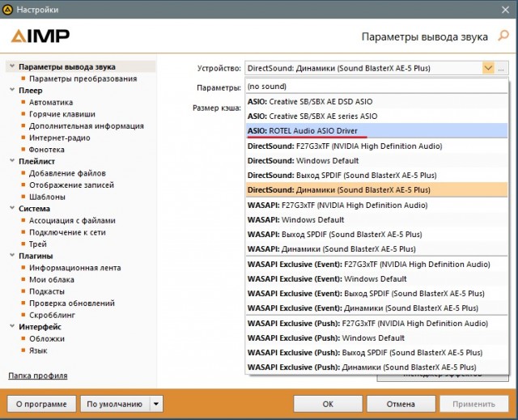The width and height of the screenshot is (518, 420).
Task: Open Информационная лента plugin page
Action: point(75,268)
